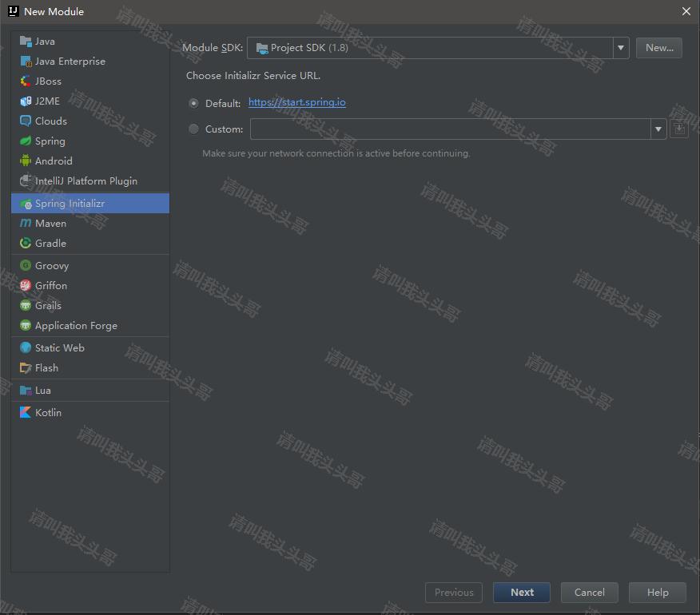
Task: Select the Clouds list entry
Action: coord(90,121)
